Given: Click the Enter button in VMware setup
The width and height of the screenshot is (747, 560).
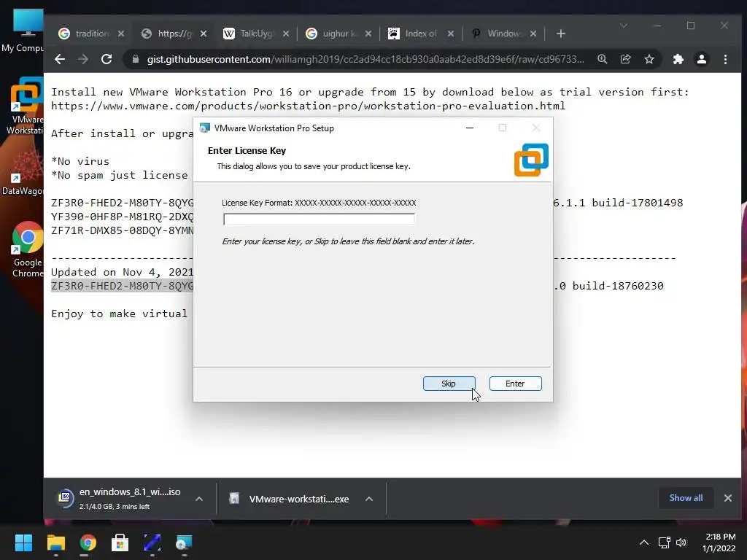Looking at the screenshot, I should tap(515, 384).
